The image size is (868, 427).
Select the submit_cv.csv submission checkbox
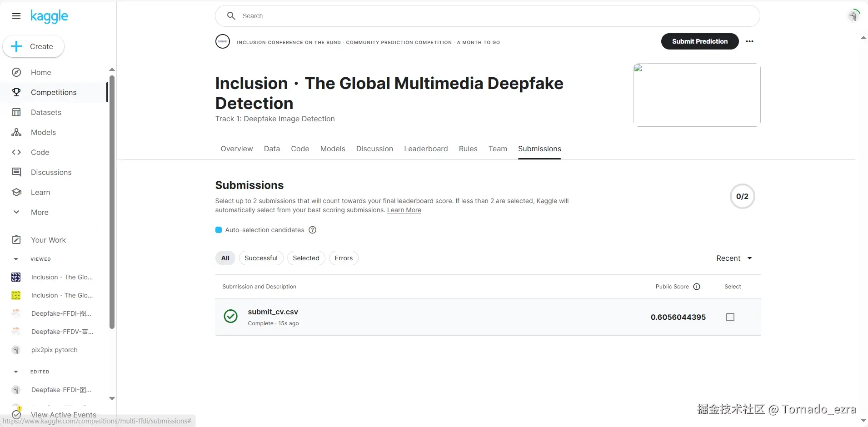tap(730, 317)
